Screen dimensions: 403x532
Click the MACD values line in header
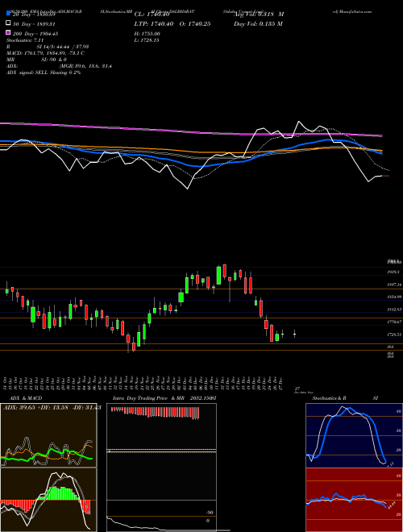point(45,53)
